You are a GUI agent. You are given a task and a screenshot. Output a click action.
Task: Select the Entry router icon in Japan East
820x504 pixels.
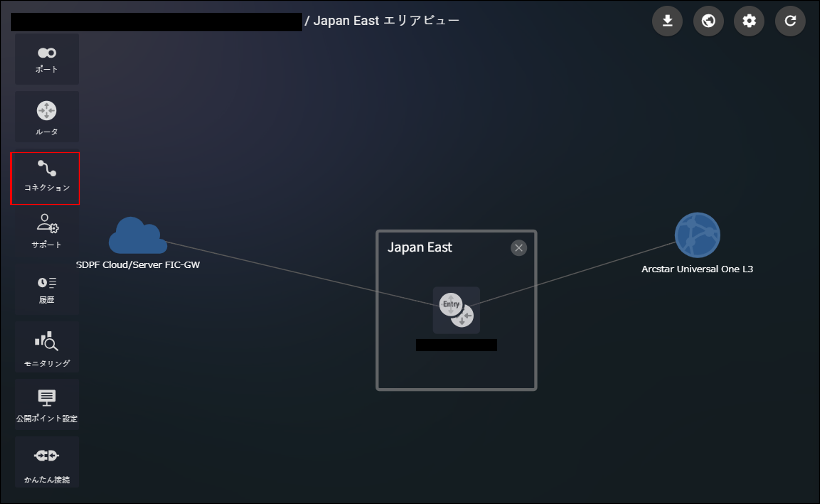point(456,310)
